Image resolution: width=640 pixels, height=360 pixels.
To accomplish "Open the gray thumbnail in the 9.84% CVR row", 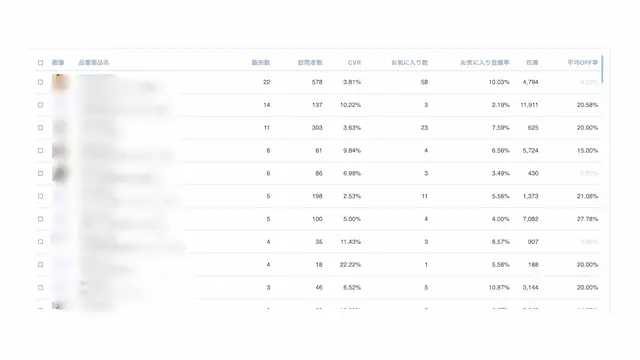I will point(60,151).
